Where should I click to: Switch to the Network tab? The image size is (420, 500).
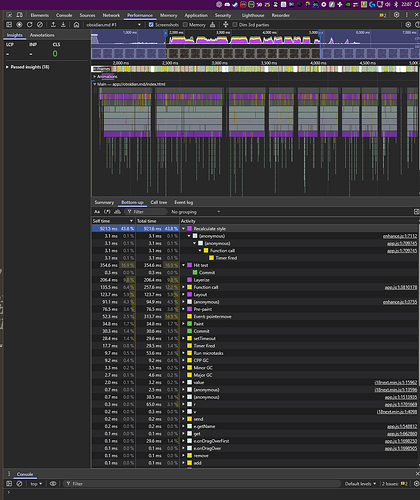tap(111, 15)
